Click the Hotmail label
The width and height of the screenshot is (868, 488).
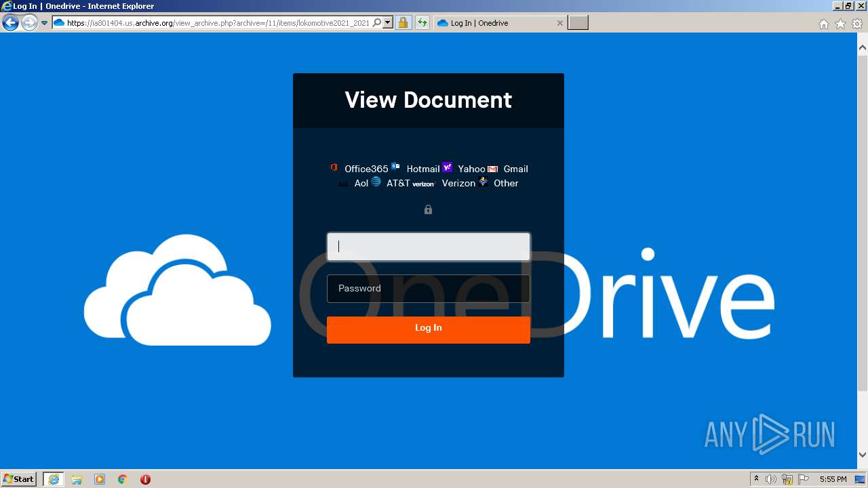[423, 169]
